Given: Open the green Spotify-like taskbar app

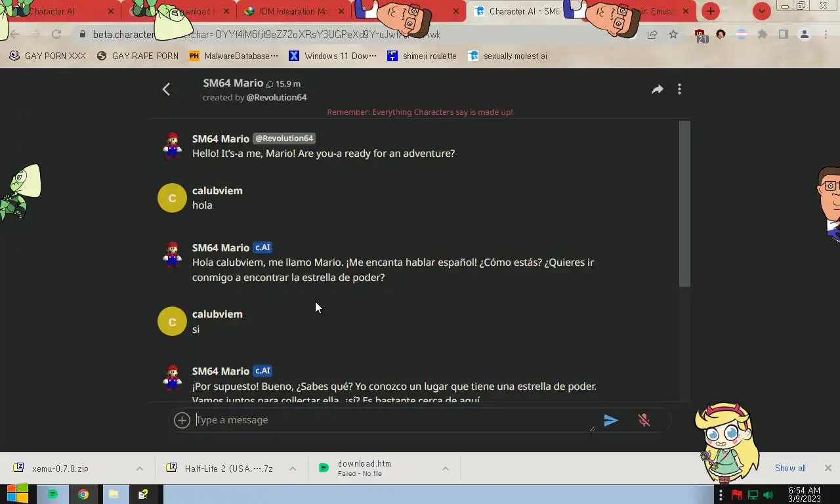Looking at the screenshot, I should pyautogui.click(x=53, y=494).
